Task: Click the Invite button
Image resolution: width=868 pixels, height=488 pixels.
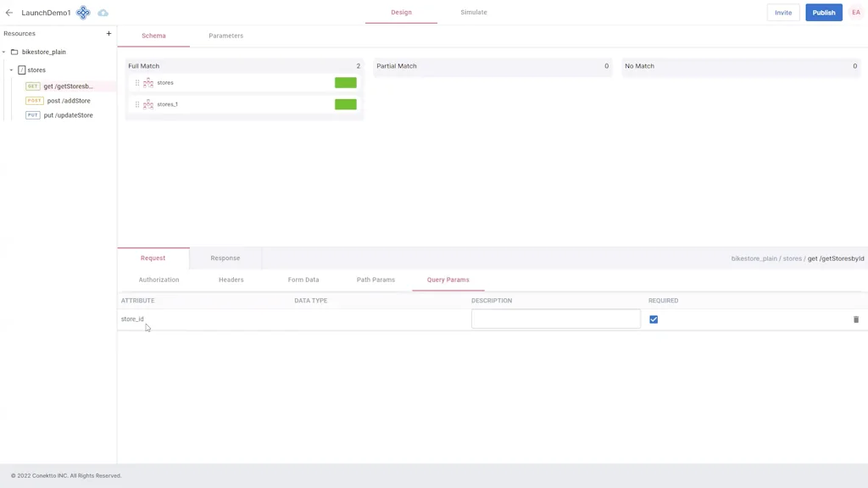Action: click(x=782, y=13)
